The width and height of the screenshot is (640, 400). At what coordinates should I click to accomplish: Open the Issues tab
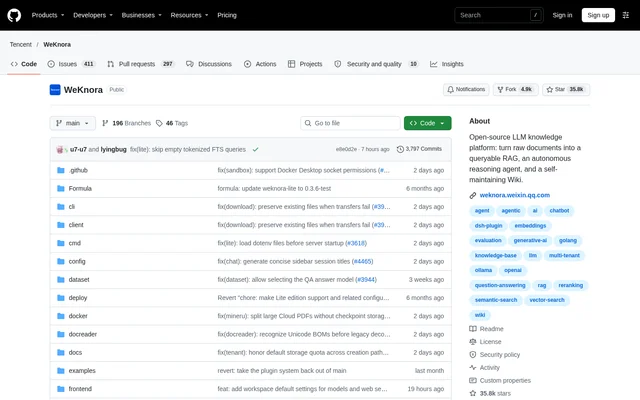[71, 64]
